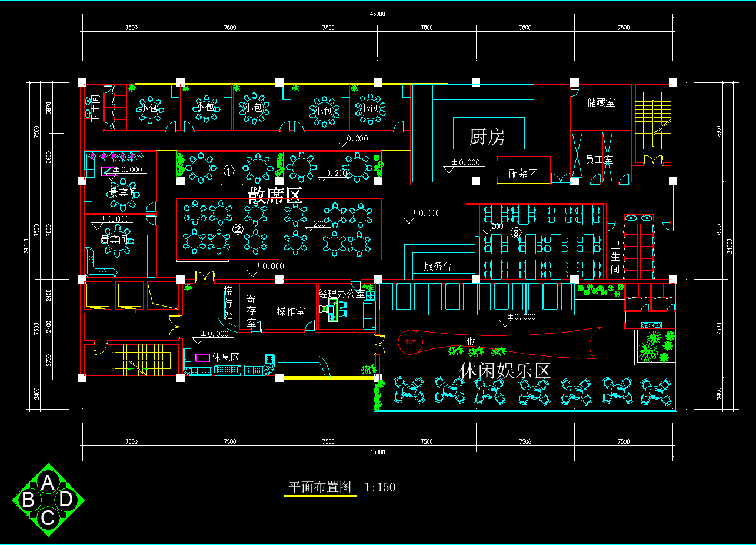Select the 假山 rockery label
756x545 pixels.
pos(475,340)
